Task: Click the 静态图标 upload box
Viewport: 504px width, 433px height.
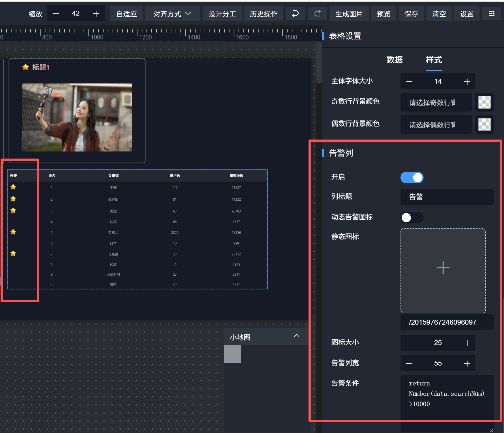Action: (443, 271)
